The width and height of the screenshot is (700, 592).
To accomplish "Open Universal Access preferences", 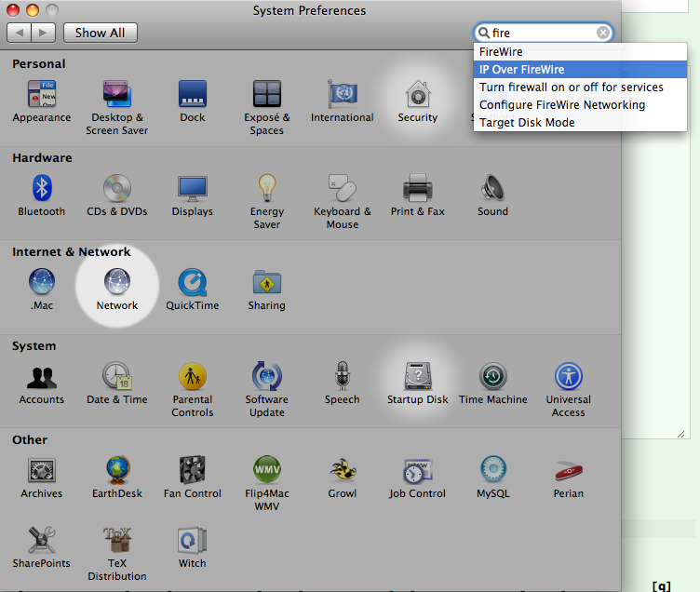I will (x=568, y=377).
